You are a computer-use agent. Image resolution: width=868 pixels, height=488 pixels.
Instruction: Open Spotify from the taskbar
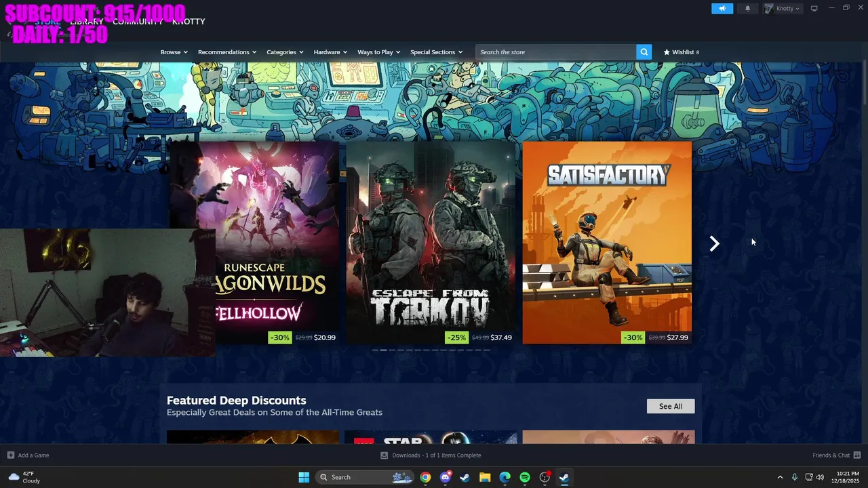tap(525, 477)
